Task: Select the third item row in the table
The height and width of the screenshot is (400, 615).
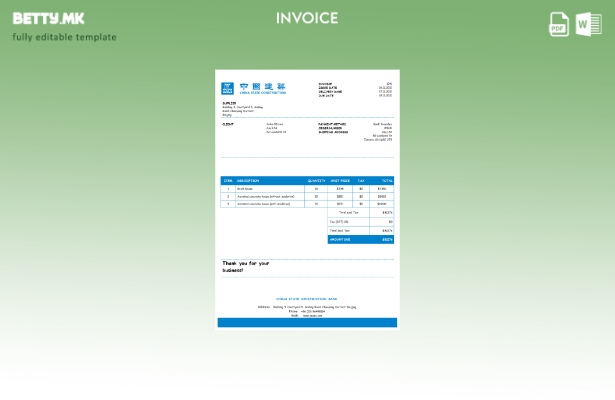Action: pyautogui.click(x=307, y=204)
